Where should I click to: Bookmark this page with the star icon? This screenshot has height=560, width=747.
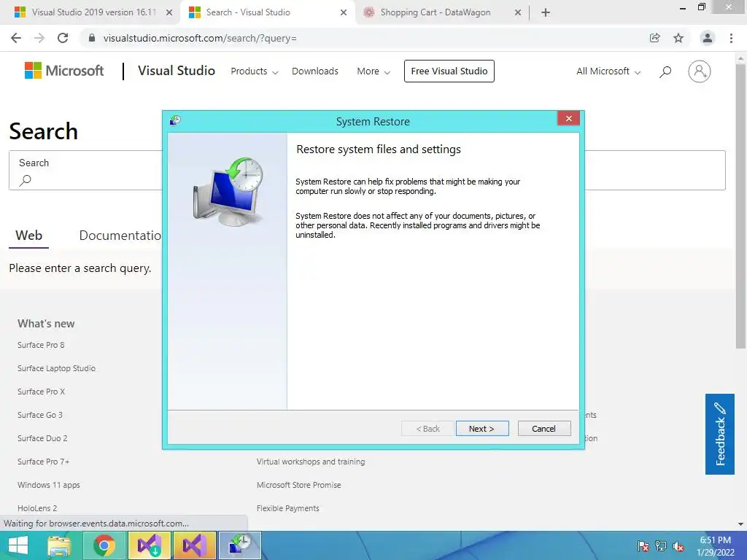tap(678, 38)
